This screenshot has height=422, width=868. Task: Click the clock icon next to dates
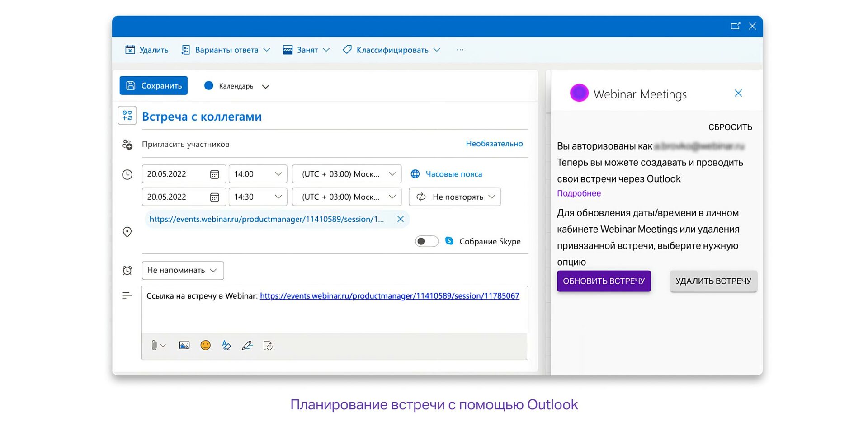coord(127,174)
